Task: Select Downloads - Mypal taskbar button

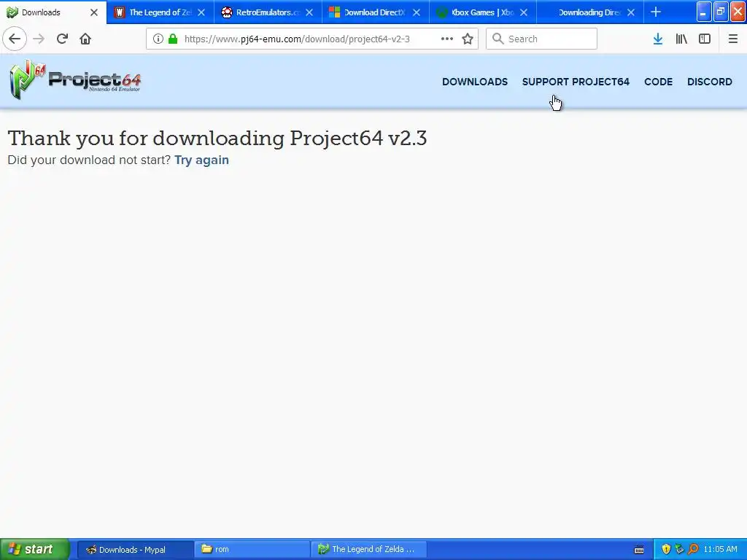Action: (x=135, y=549)
